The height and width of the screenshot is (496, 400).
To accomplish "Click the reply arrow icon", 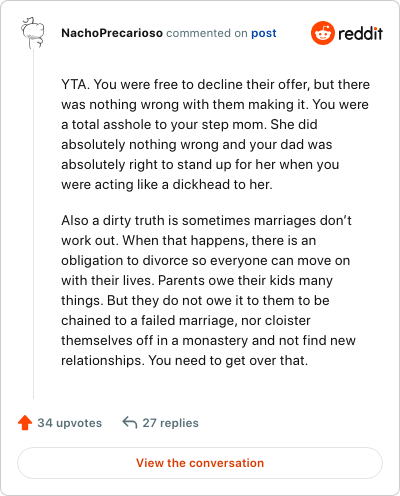I will coord(130,422).
